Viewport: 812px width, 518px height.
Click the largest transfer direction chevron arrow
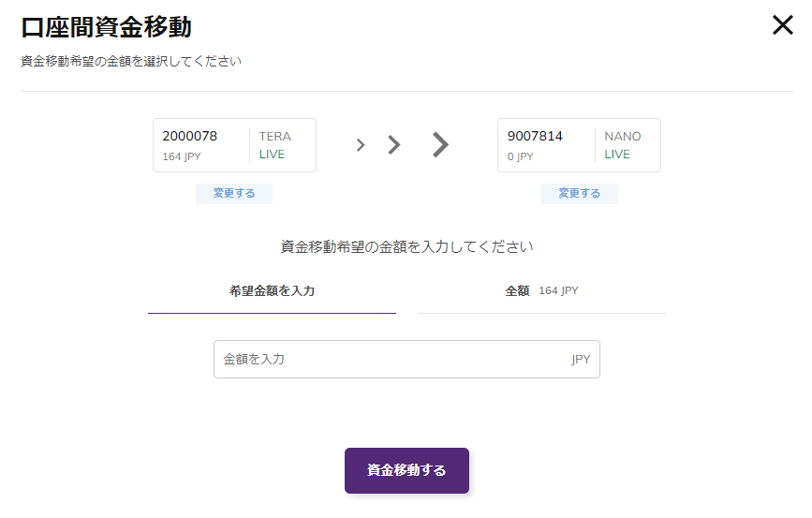point(440,144)
